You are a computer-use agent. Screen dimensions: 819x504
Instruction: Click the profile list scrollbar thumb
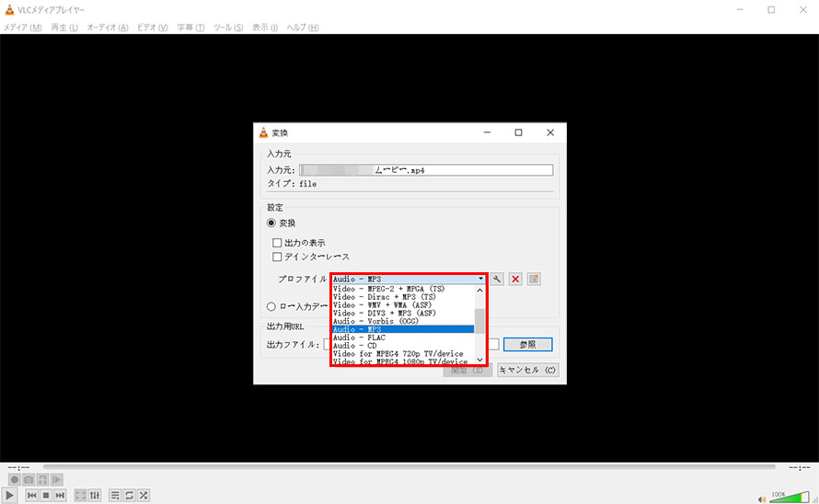(x=480, y=321)
